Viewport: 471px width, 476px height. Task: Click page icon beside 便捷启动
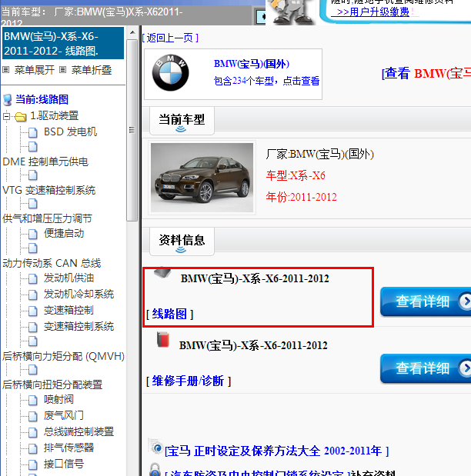33,234
